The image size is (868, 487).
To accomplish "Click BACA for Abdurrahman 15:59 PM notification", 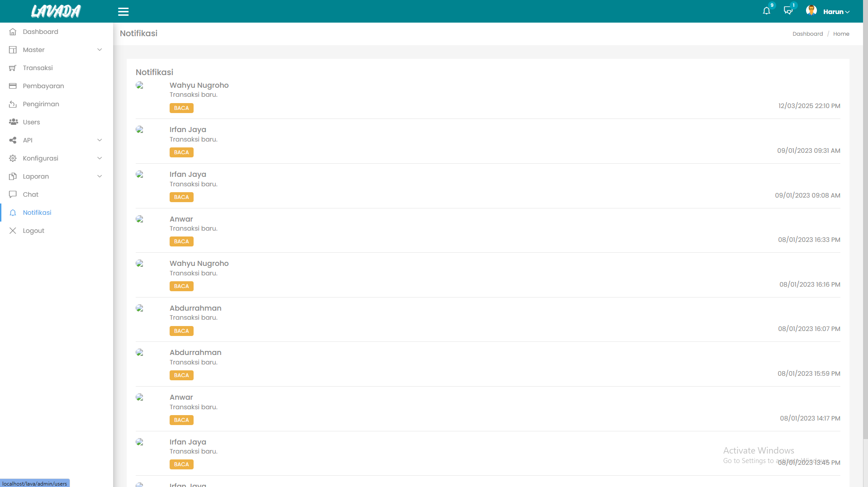I will (x=181, y=375).
